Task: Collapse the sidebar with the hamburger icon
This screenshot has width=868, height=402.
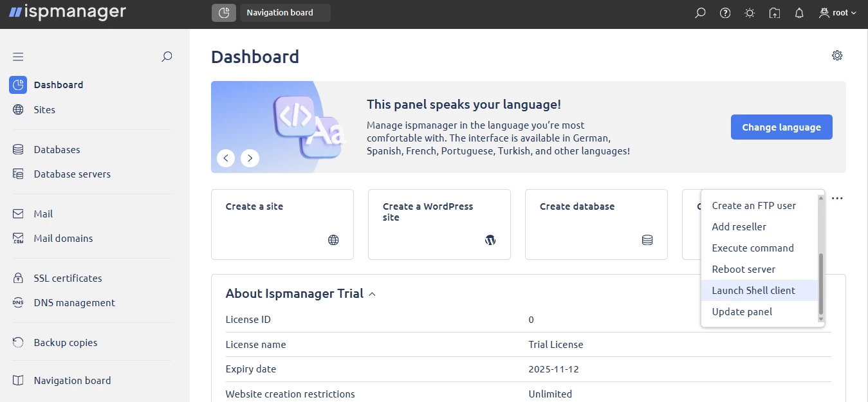Action: click(x=17, y=57)
